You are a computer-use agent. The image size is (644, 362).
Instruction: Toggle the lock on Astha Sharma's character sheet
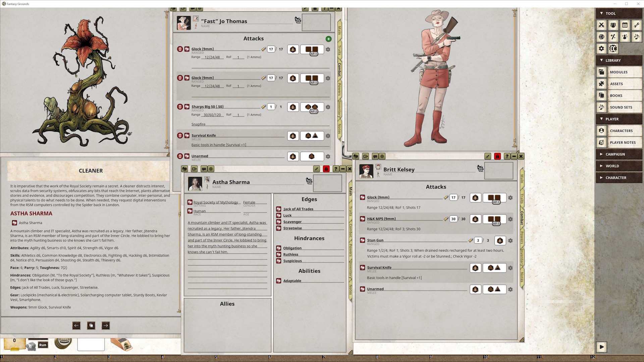pos(326,169)
